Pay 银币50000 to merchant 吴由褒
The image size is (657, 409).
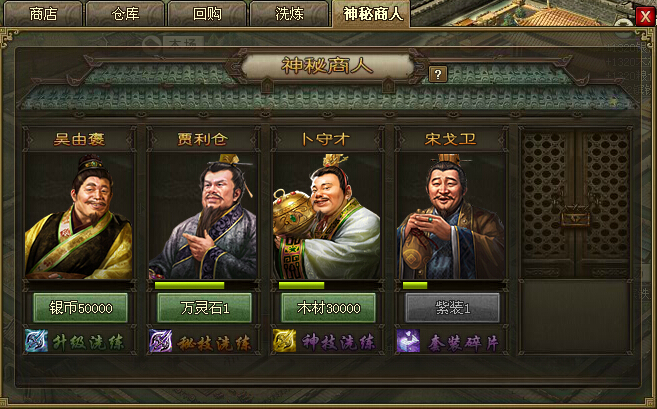(x=80, y=308)
